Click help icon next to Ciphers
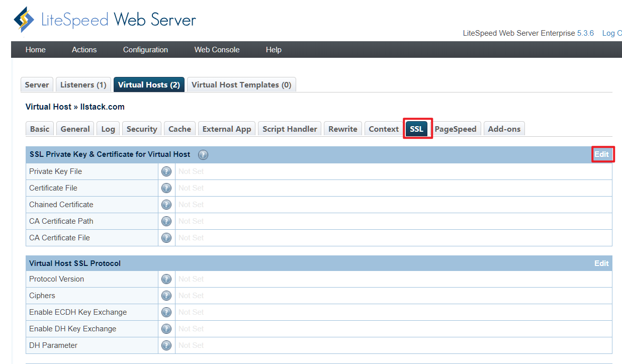Viewport: 622px width, 364px height. click(166, 296)
